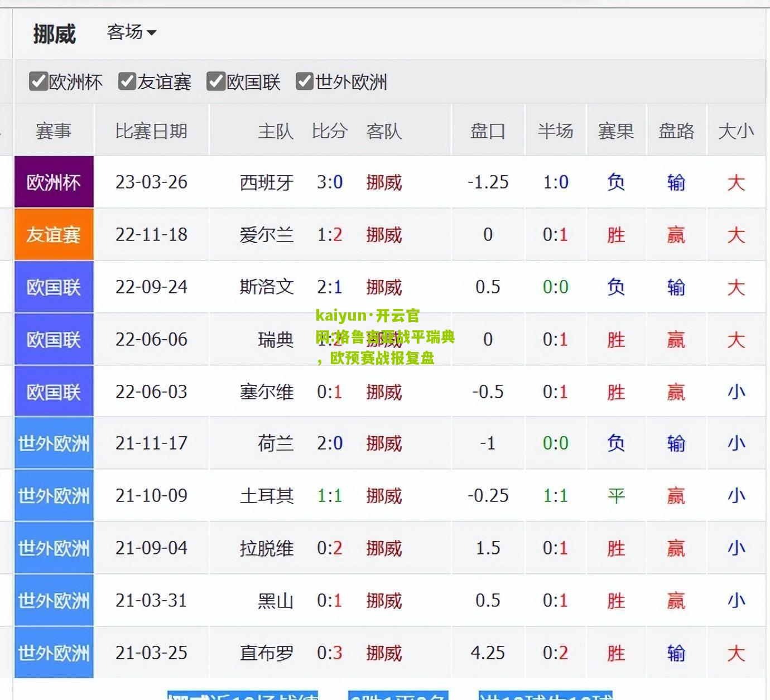Screen dimensions: 770x700
Task: Click the orange 友谊赛 competition tag
Action: click(54, 234)
